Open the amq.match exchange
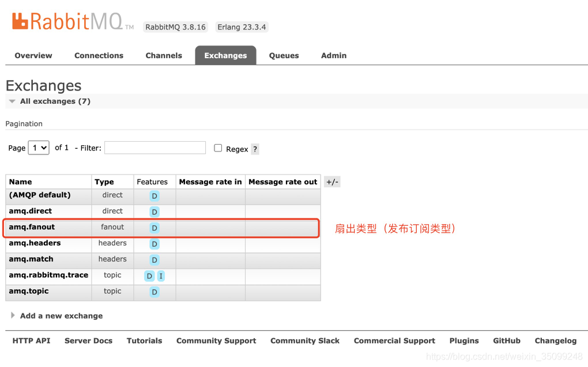The image size is (588, 367). 31,259
